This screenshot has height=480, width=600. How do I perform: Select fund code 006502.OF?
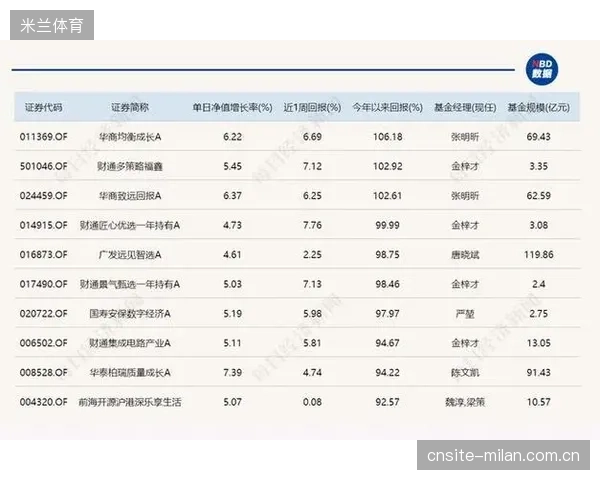44,343
